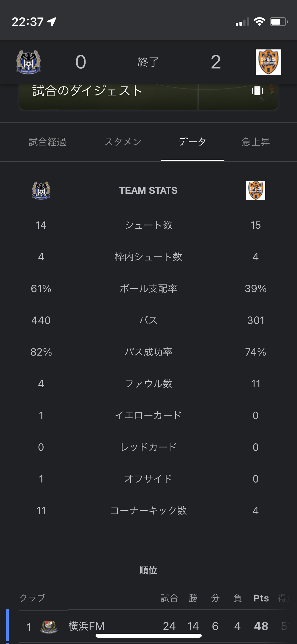Tap the home indicator bar

point(148,636)
